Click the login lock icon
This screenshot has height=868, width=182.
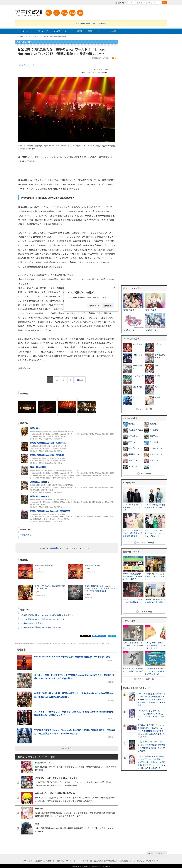tap(117, 3)
